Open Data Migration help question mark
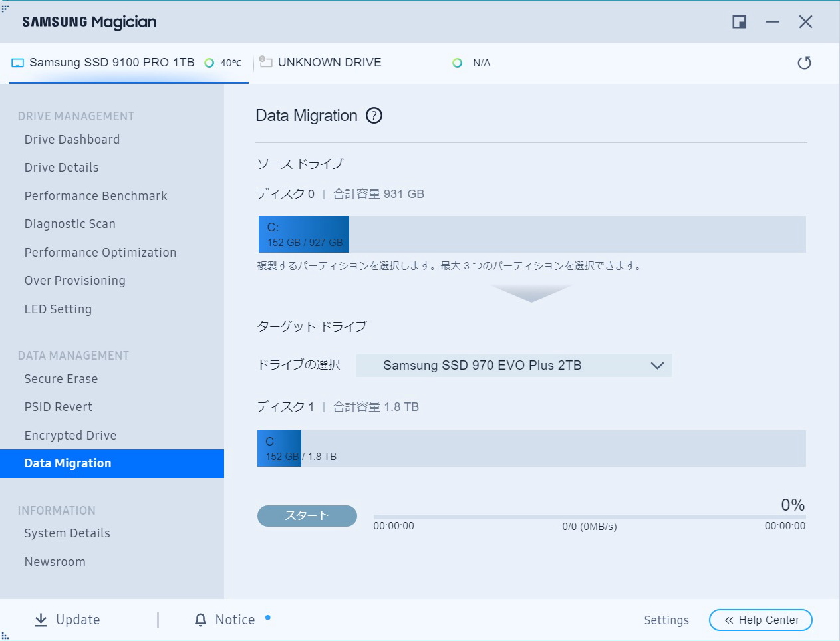This screenshot has height=641, width=840. click(x=374, y=116)
